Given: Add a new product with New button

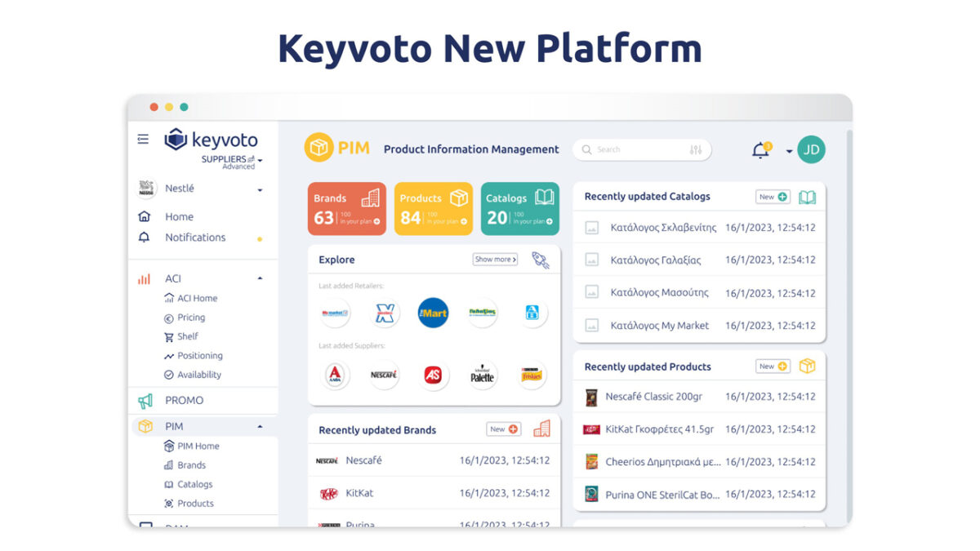Looking at the screenshot, I should 773,367.
